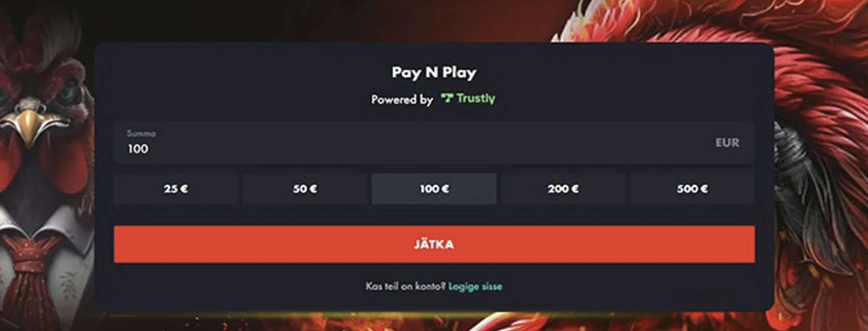This screenshot has height=331, width=868.
Task: Select the 25 € preset amount
Action: pos(176,189)
